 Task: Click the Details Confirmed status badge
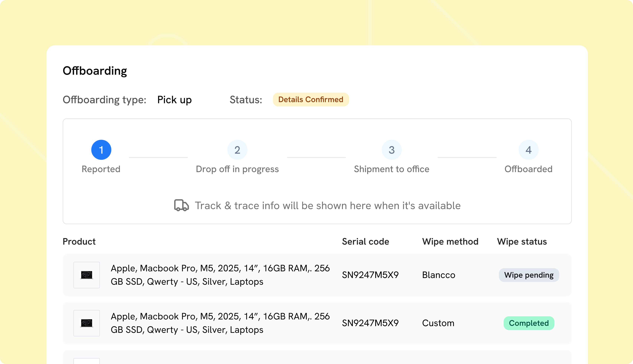click(311, 100)
